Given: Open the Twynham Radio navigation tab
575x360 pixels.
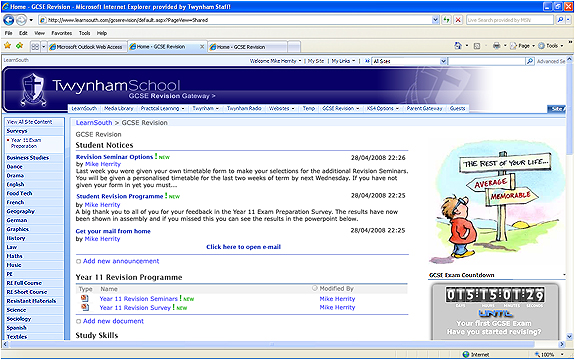Looking at the screenshot, I should click(244, 109).
